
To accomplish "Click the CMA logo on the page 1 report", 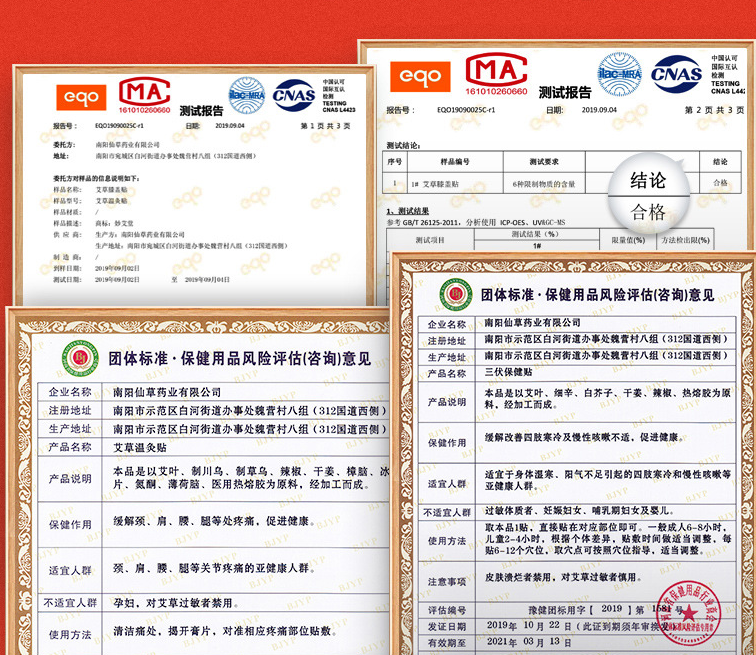I will point(145,95).
